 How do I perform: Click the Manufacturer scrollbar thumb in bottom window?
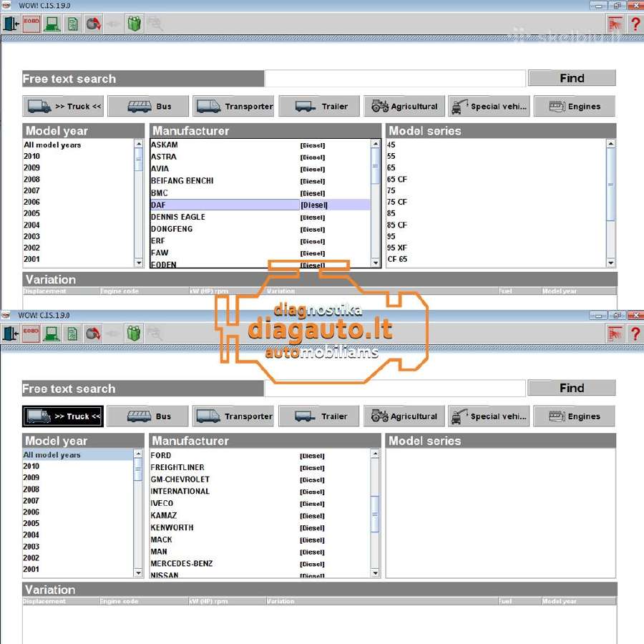click(375, 514)
